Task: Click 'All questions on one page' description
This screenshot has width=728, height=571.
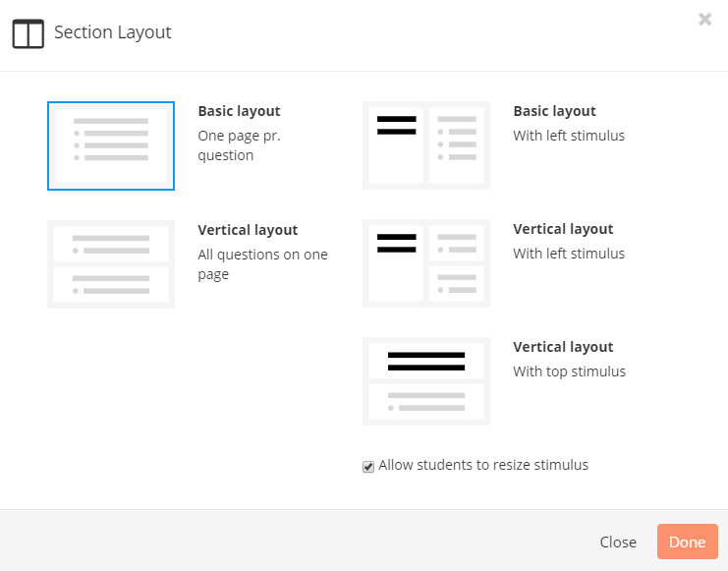Action: 262,264
